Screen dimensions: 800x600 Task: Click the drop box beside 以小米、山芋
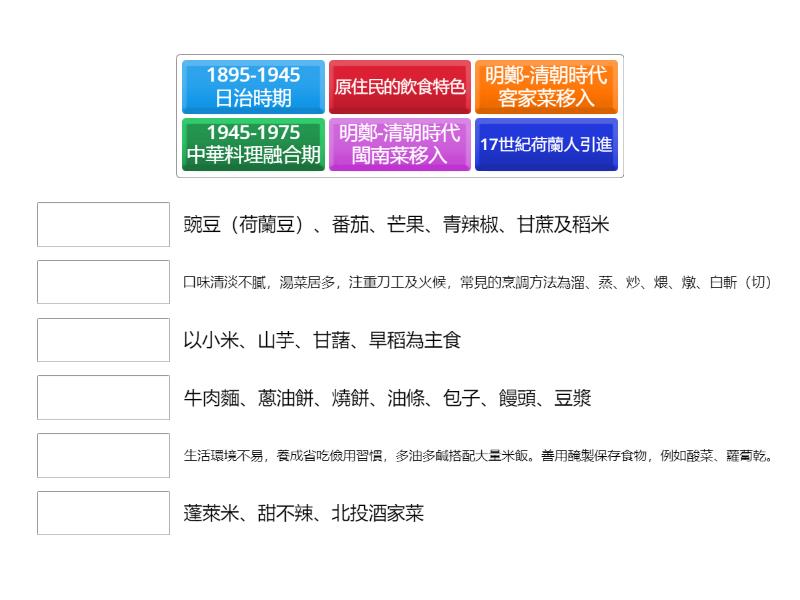[x=104, y=340]
